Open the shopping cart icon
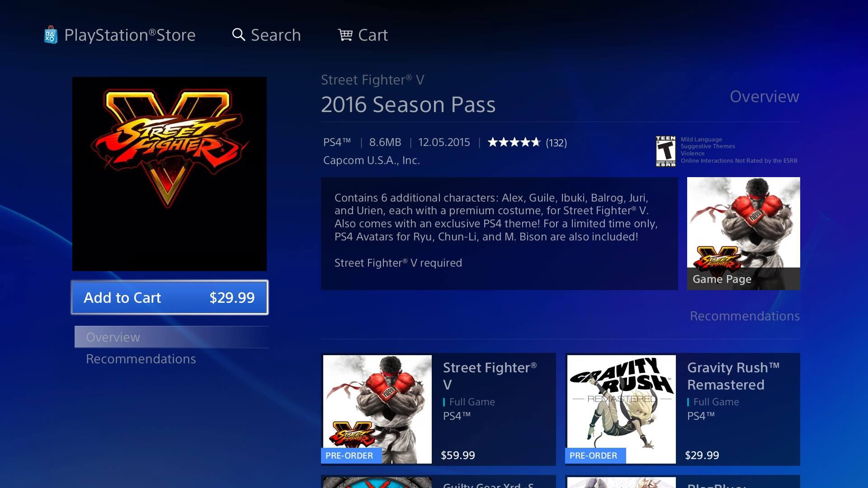This screenshot has width=868, height=488. (345, 35)
